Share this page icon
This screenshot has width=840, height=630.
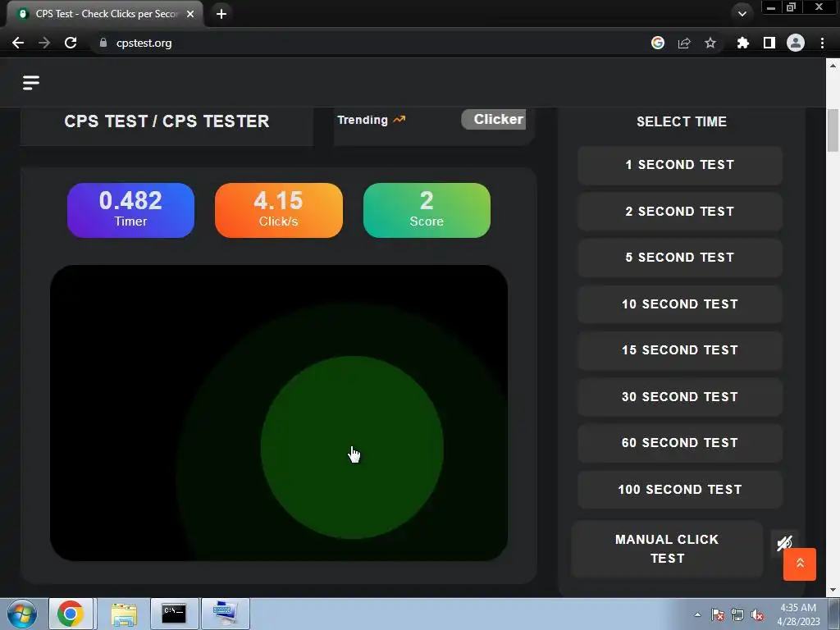click(684, 43)
